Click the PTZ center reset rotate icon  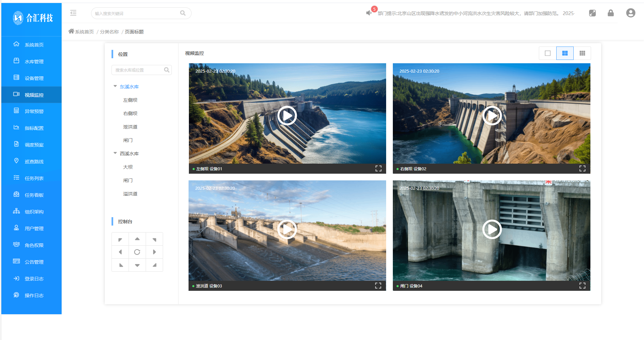[137, 252]
